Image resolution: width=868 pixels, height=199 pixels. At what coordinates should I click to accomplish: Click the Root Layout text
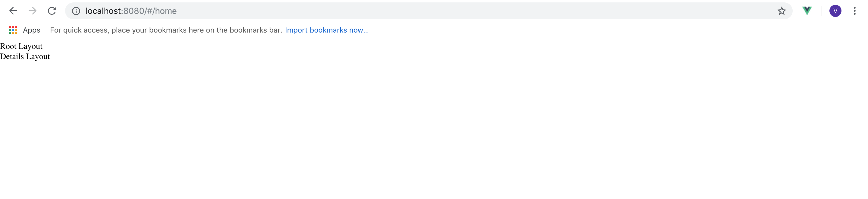click(21, 46)
